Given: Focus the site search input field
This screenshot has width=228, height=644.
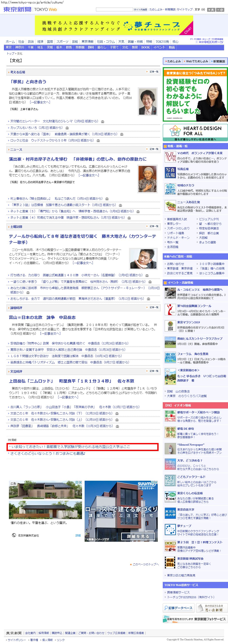Looking at the screenshot, I should click(x=114, y=10).
